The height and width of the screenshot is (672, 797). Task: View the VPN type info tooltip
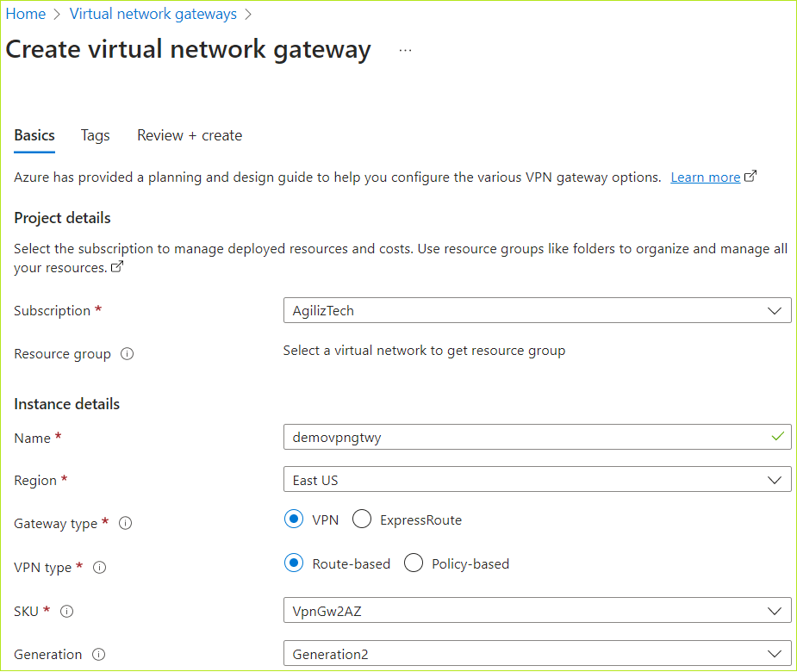(99, 567)
